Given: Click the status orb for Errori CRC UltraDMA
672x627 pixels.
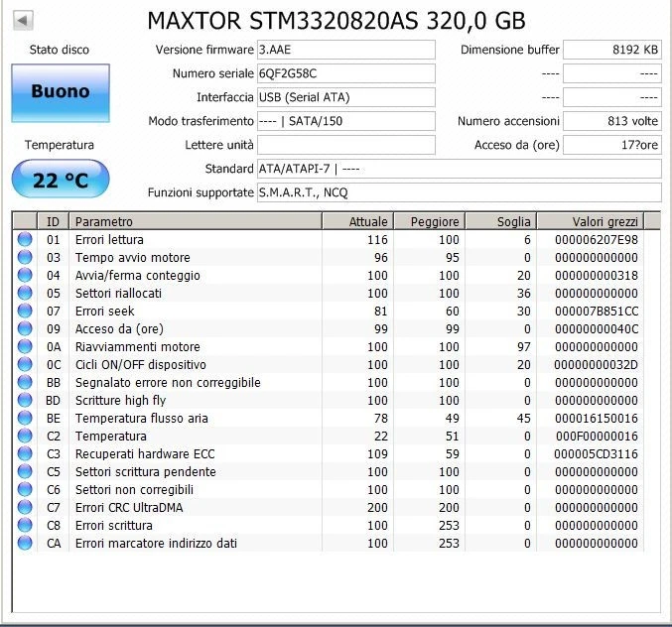Looking at the screenshot, I should 25,507.
